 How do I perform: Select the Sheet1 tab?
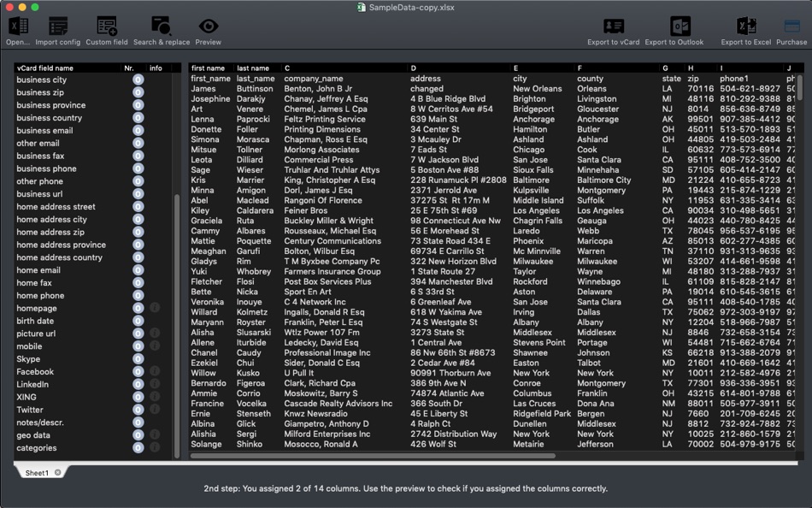40,472
